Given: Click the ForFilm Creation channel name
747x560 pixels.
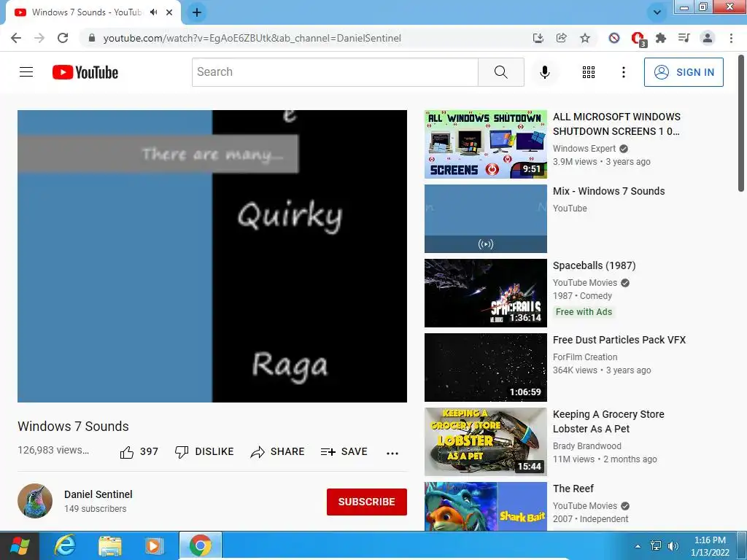Looking at the screenshot, I should 585,357.
